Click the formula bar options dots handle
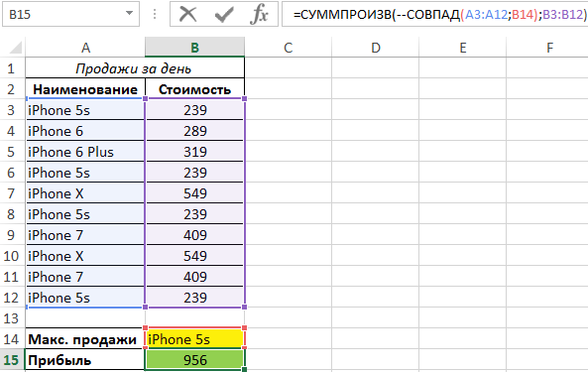This screenshot has width=588, height=372. click(x=155, y=14)
